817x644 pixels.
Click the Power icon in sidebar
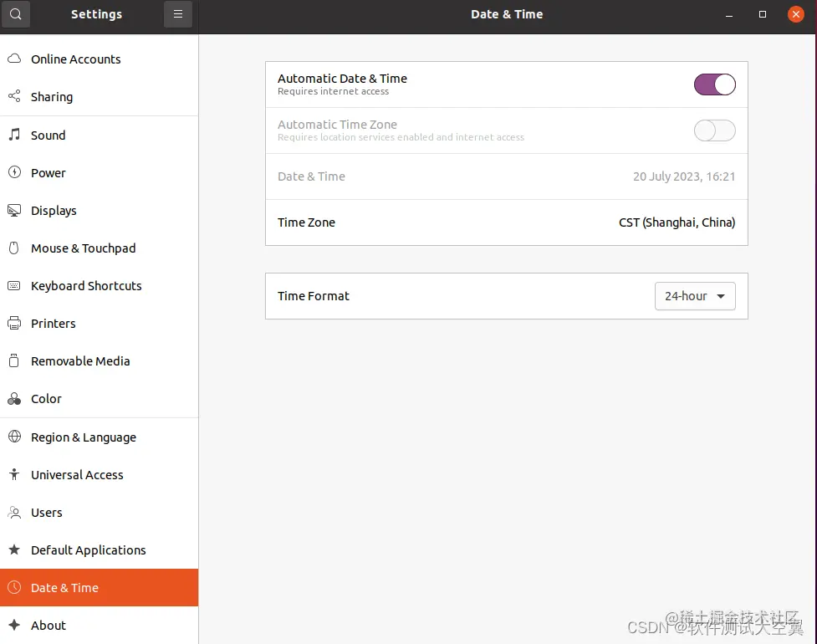coord(14,172)
